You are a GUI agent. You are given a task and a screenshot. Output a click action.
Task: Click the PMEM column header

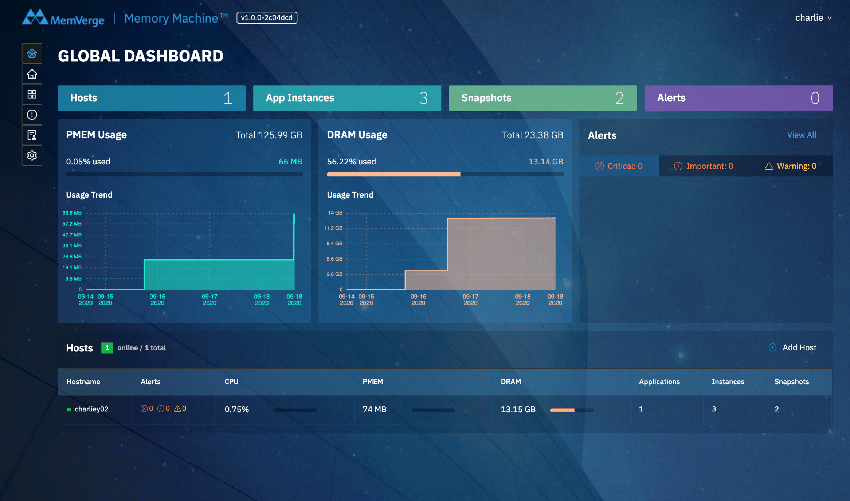pos(373,382)
